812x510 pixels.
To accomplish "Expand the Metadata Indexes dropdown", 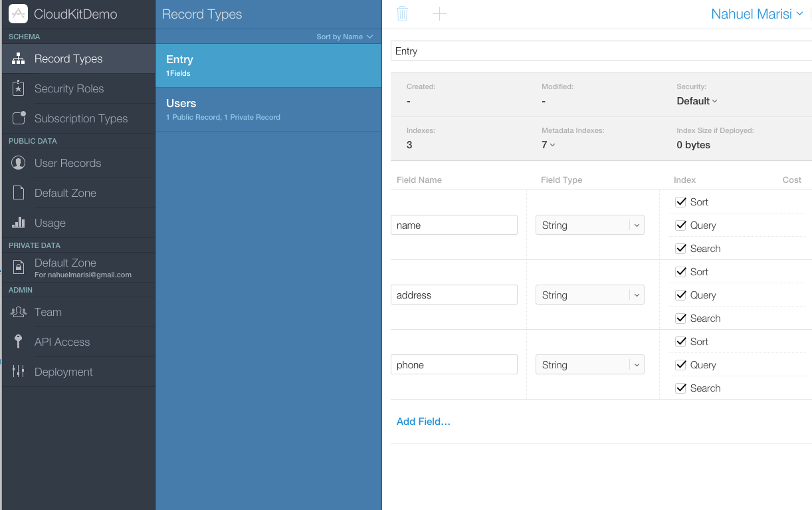I will (x=548, y=145).
